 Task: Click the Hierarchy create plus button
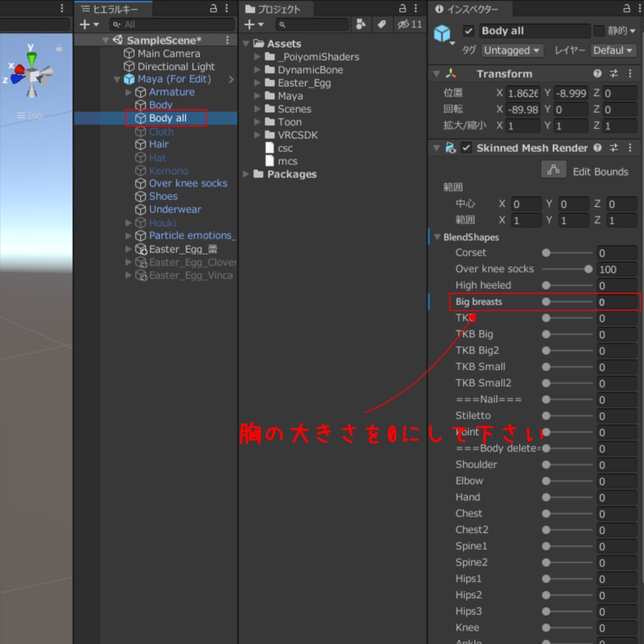click(85, 25)
